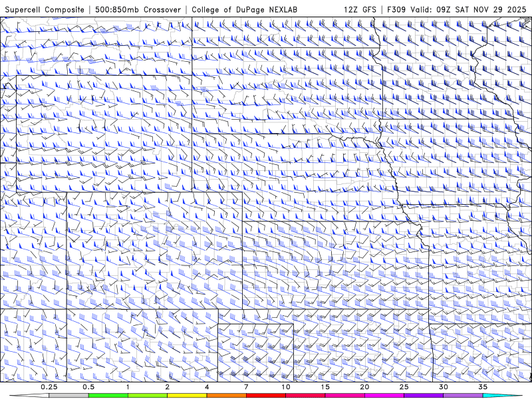The width and height of the screenshot is (532, 399).
Task: Click the colorbar label 30
Action: [x=443, y=387]
